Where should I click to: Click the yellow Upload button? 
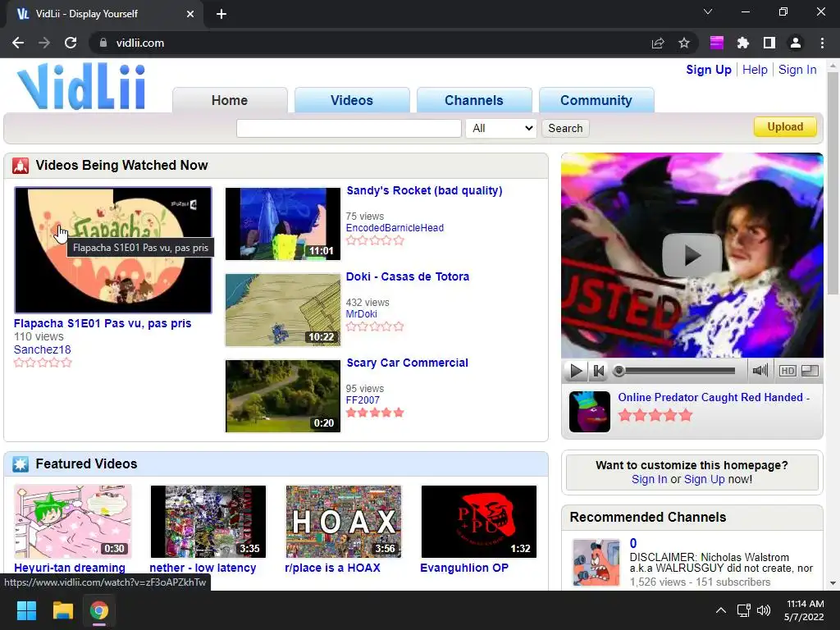tap(785, 127)
